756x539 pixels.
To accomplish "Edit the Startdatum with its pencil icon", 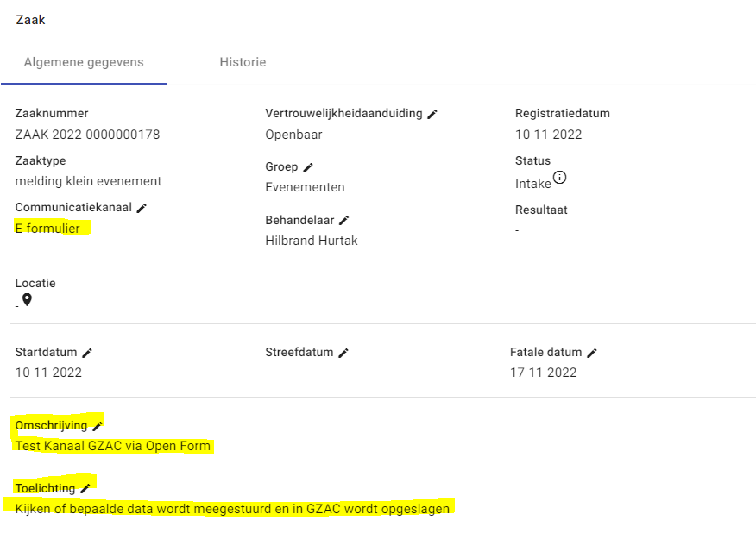I will point(88,351).
